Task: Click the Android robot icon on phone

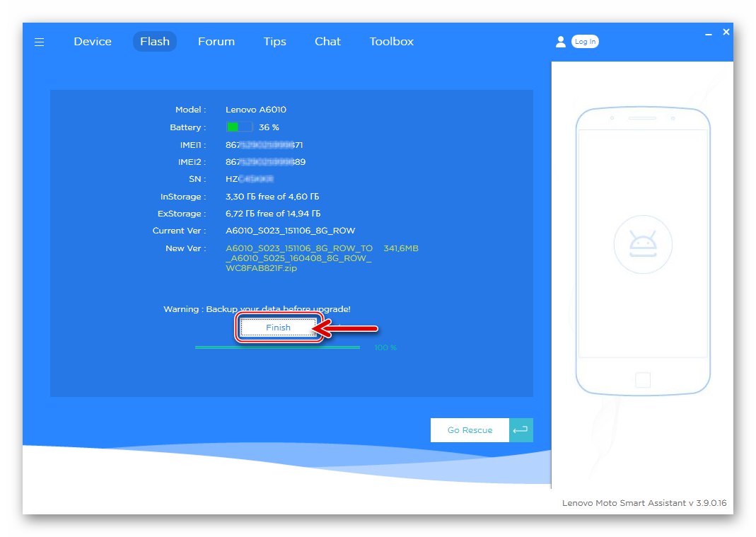Action: coord(643,244)
